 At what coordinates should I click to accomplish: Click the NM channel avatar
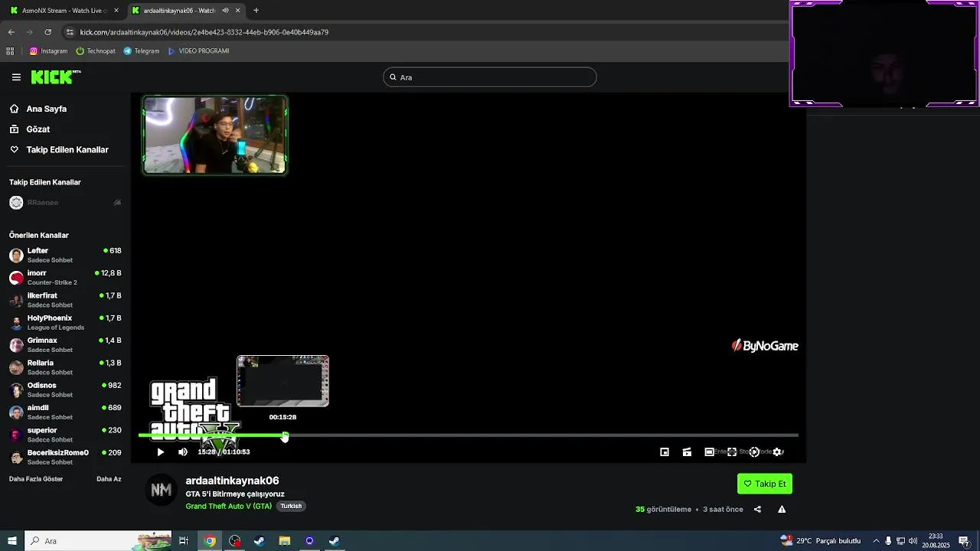[x=161, y=490]
